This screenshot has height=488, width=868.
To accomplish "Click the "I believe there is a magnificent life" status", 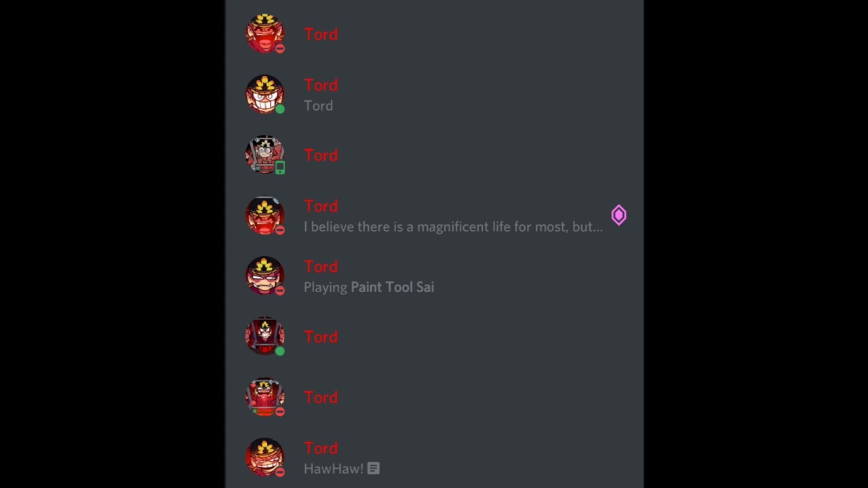I will pyautogui.click(x=453, y=227).
